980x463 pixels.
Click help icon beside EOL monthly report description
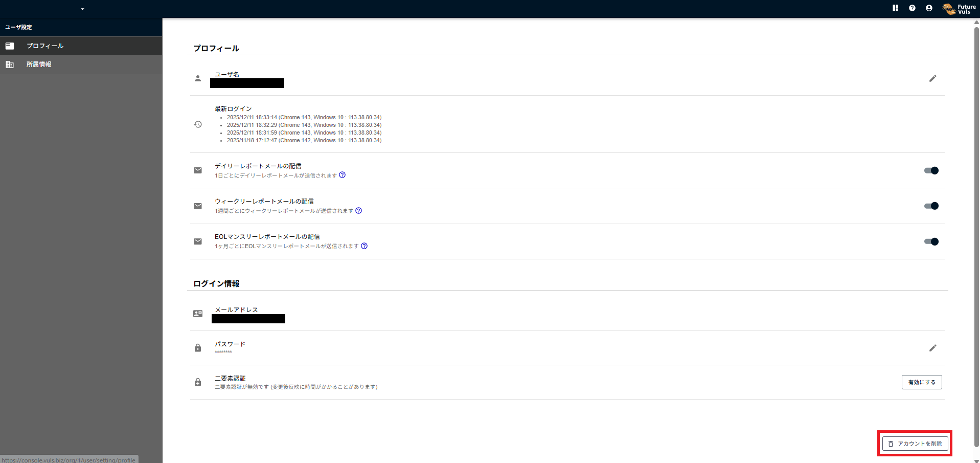click(364, 246)
